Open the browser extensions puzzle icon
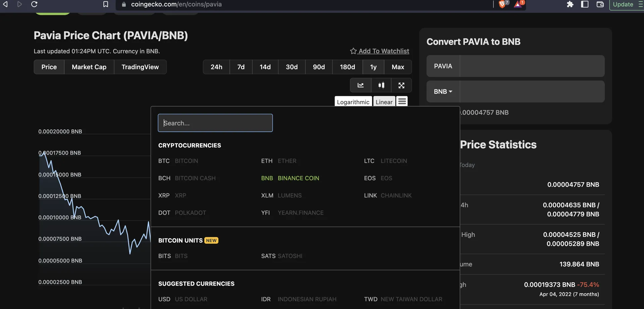 pyautogui.click(x=570, y=4)
